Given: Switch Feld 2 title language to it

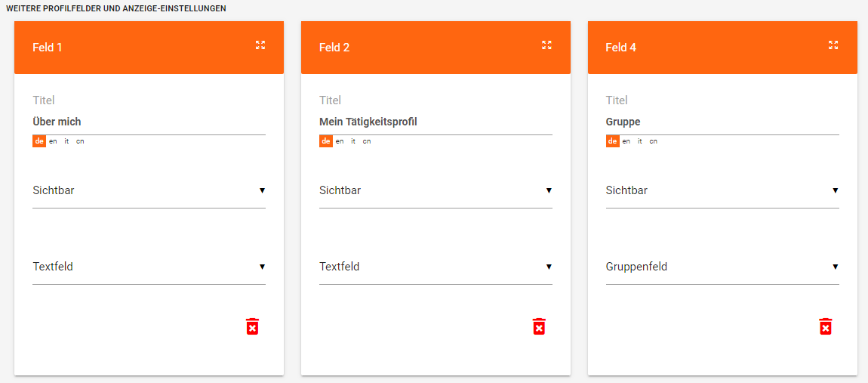Looking at the screenshot, I should (x=353, y=141).
